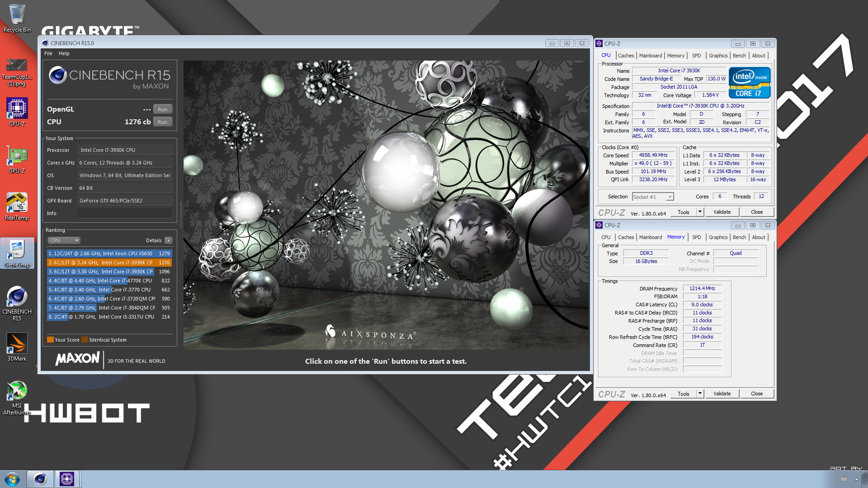Open Tools dropdown arrow in lower CPU-Z

(700, 394)
